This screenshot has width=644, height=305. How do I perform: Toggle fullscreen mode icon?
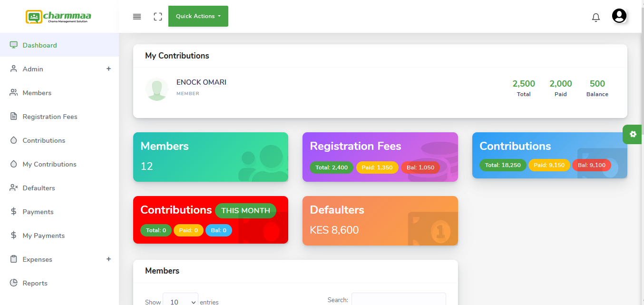158,17
